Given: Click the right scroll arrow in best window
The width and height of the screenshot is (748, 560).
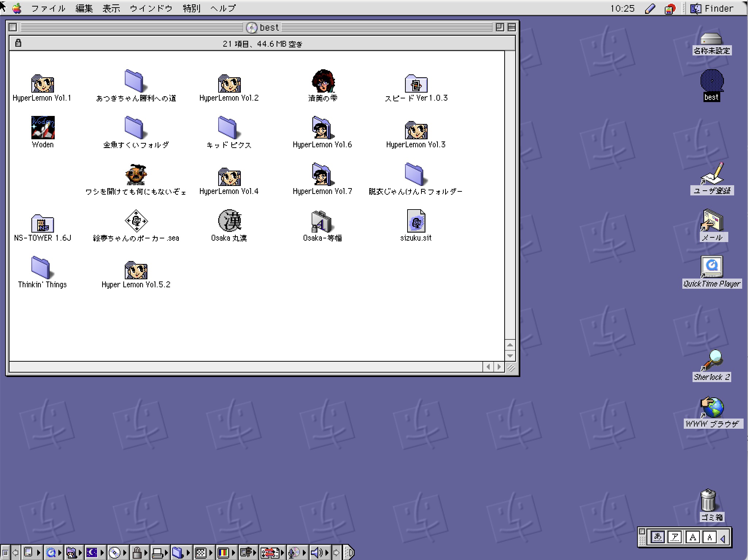Looking at the screenshot, I should tap(499, 367).
